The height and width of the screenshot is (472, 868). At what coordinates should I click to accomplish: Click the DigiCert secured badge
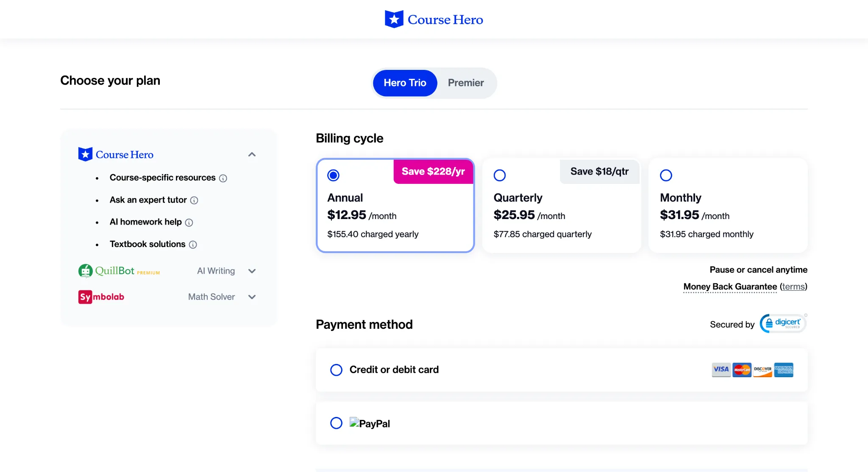[x=783, y=324]
